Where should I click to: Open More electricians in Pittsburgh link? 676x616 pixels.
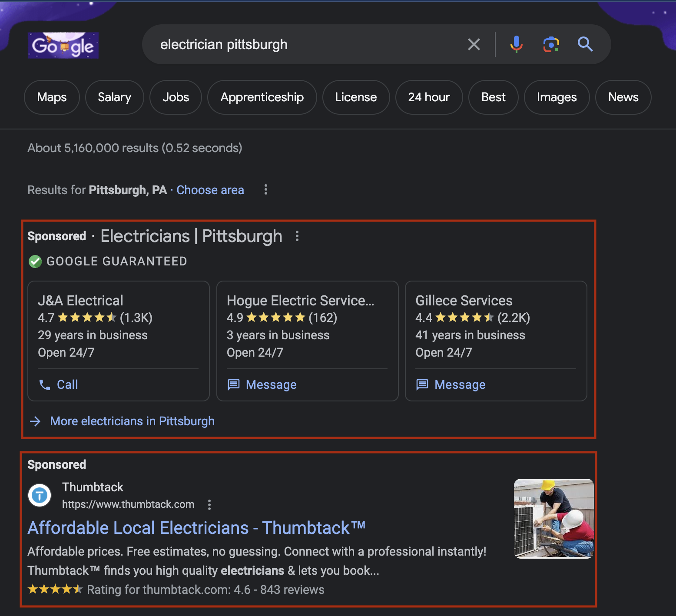click(x=133, y=421)
